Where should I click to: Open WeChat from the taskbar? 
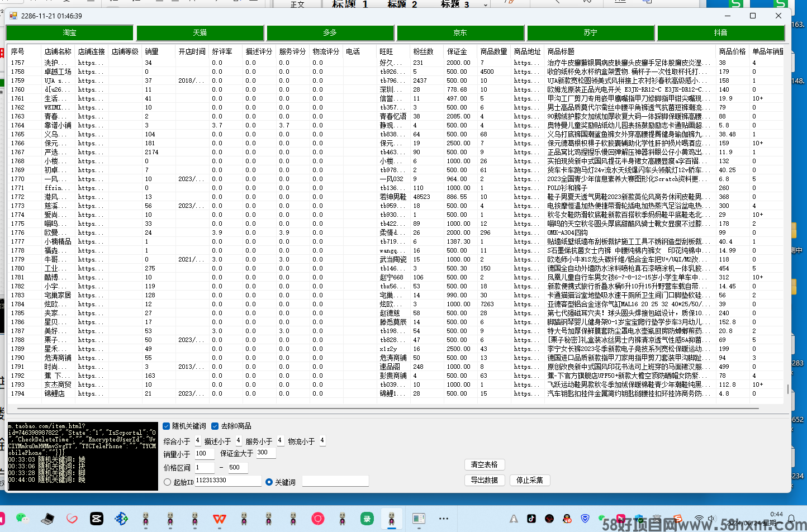(x=22, y=519)
